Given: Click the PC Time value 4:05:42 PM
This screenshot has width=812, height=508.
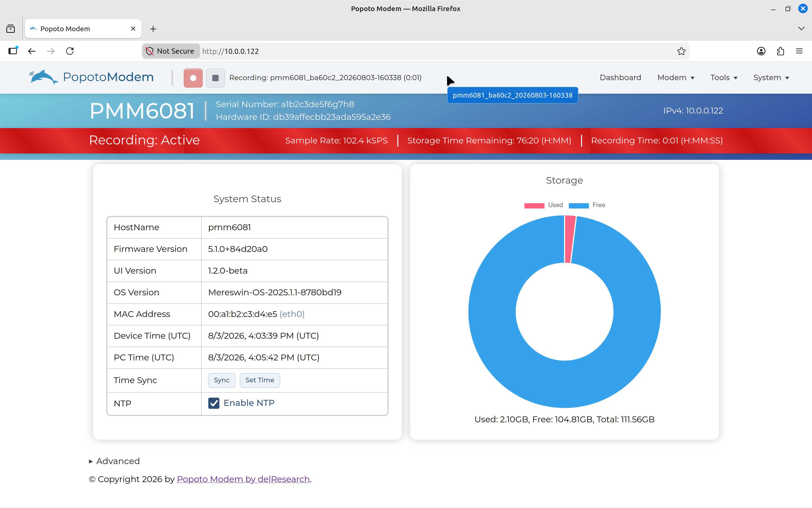Looking at the screenshot, I should click(264, 357).
